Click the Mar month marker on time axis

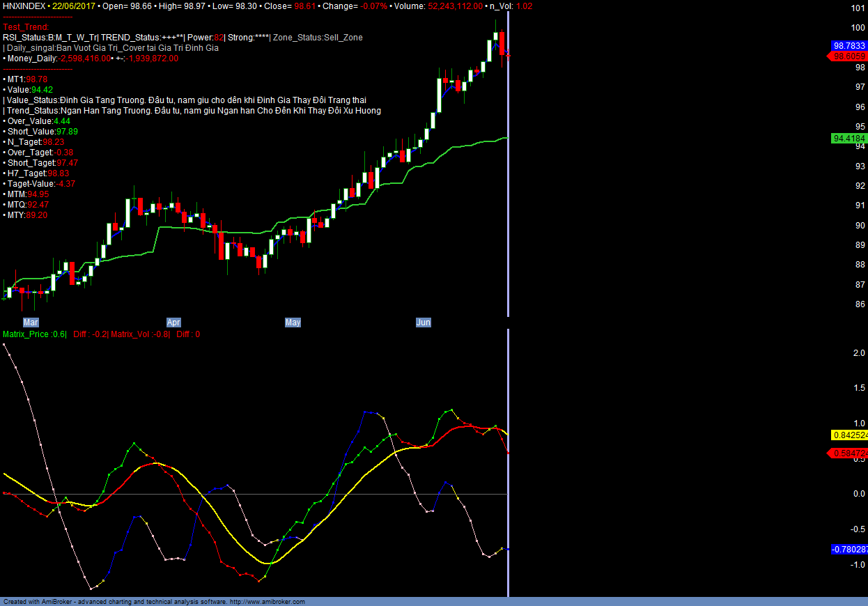pyautogui.click(x=31, y=323)
